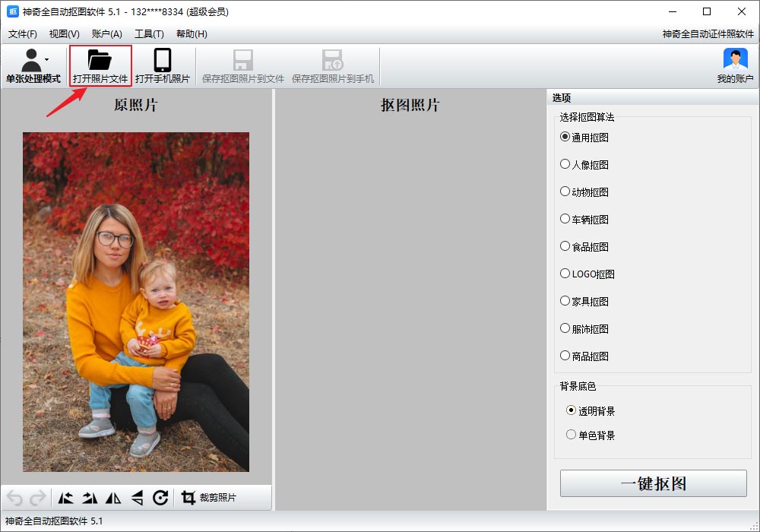The image size is (760, 532).
Task: Click the original photo preview image
Action: click(x=136, y=302)
